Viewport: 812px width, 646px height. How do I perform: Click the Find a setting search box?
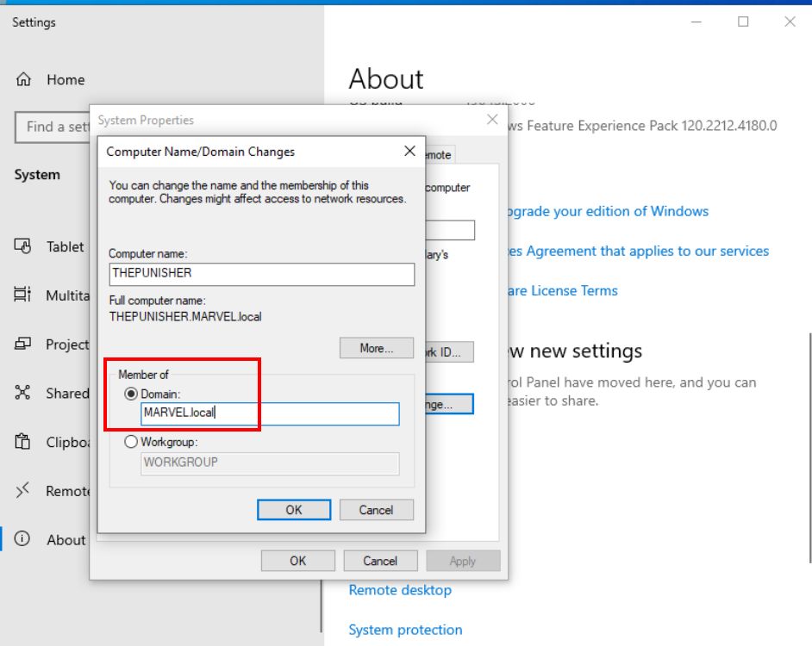[52, 127]
